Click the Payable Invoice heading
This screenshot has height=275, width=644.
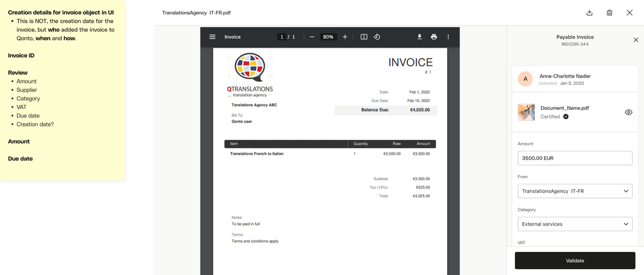[x=575, y=37]
